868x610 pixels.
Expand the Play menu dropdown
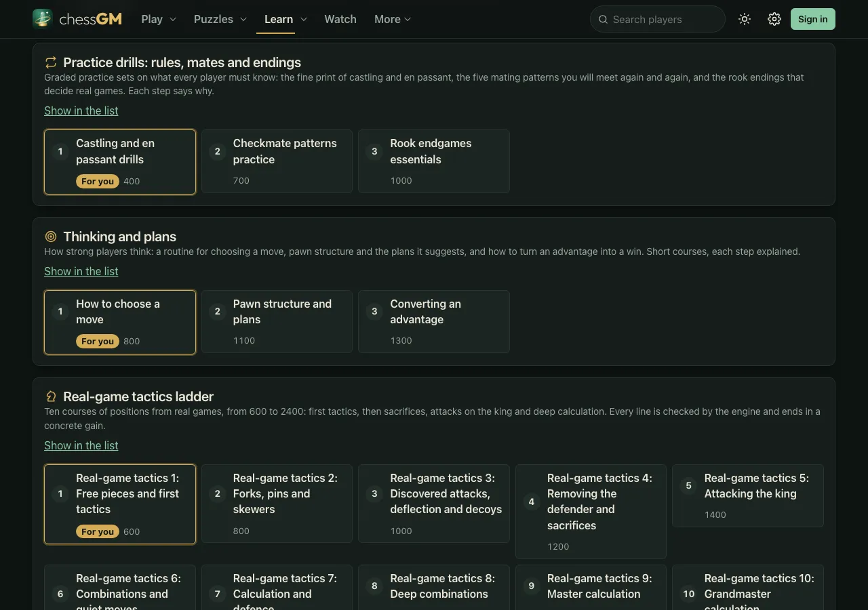159,19
